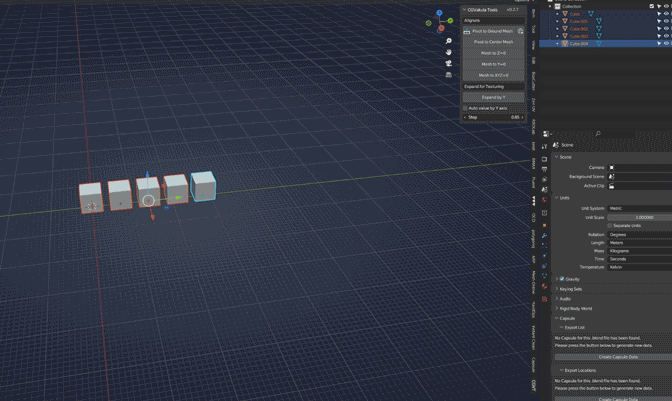Open the View Layer properties tab icon
The height and width of the screenshot is (401, 672).
(544, 180)
